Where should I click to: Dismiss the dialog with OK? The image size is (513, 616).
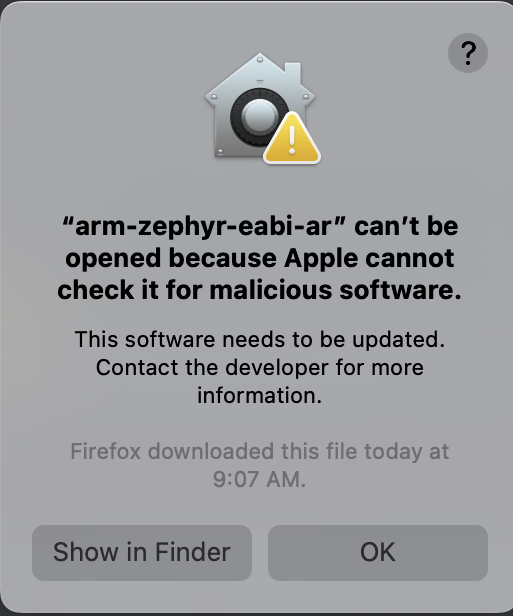click(378, 552)
